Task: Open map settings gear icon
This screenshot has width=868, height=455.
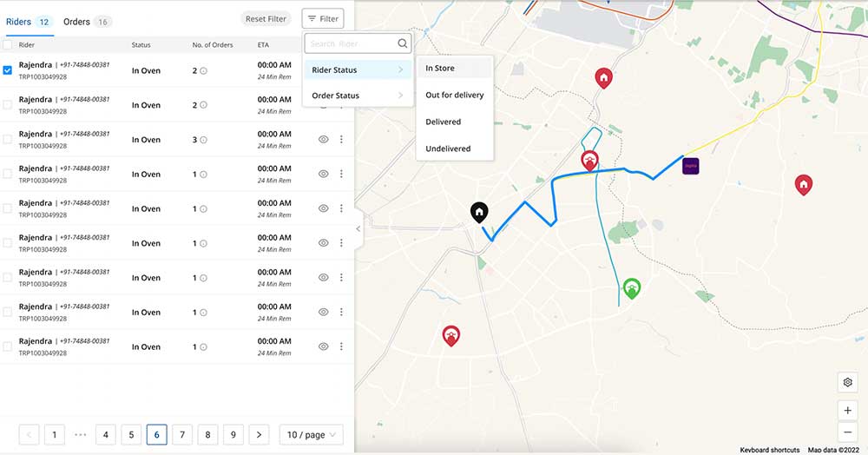Action: [x=847, y=382]
